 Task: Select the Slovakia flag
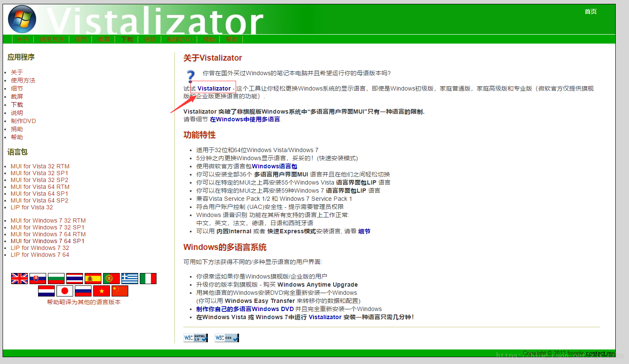pos(38,279)
